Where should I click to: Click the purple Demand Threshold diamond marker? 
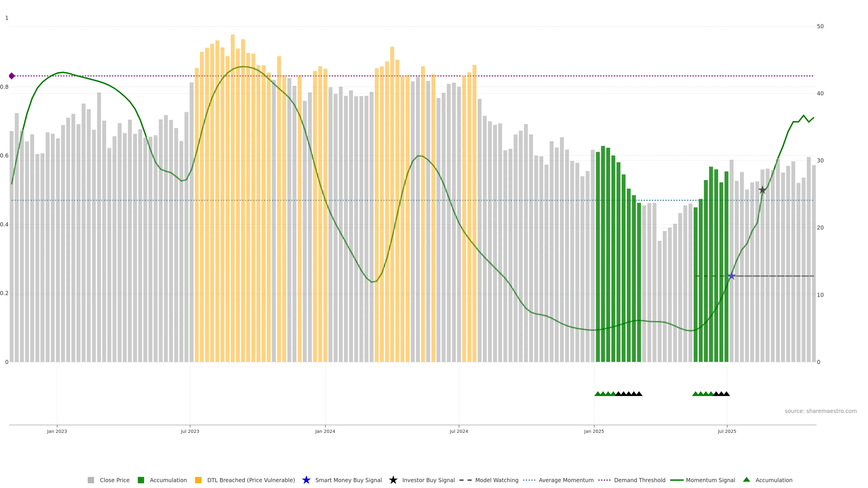(x=12, y=76)
